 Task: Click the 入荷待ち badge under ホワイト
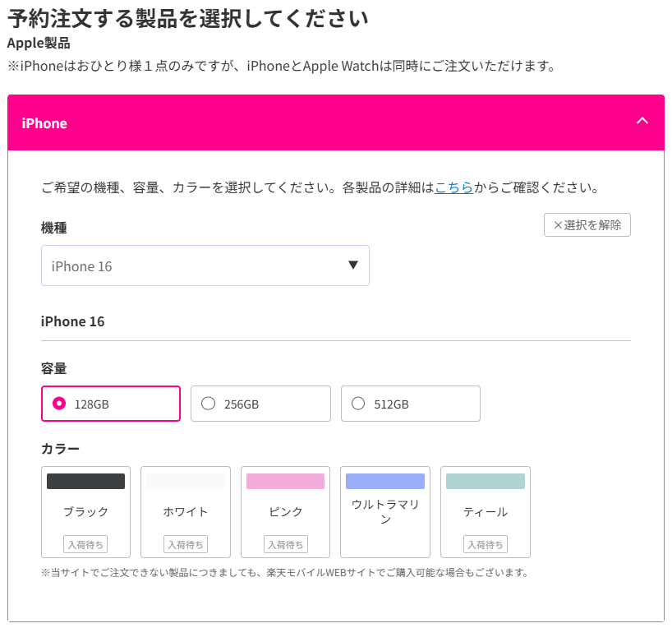(185, 544)
